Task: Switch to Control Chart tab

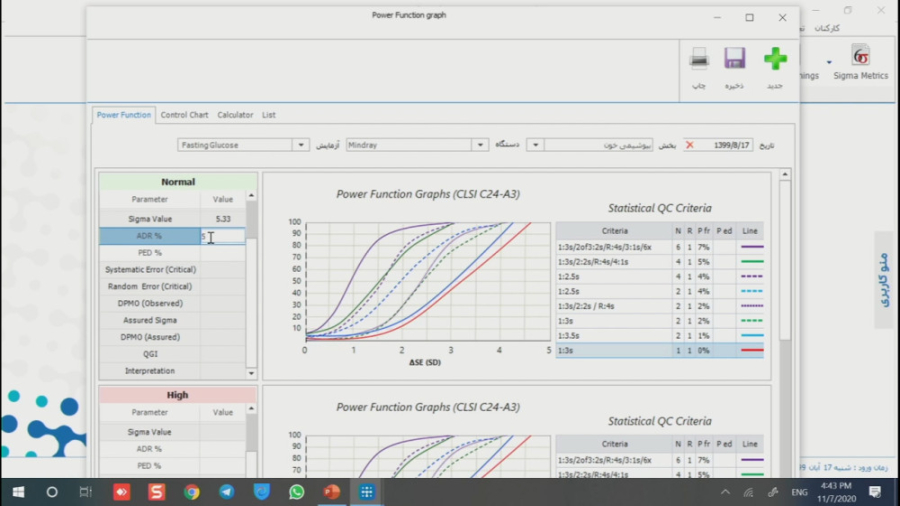Action: pos(184,115)
